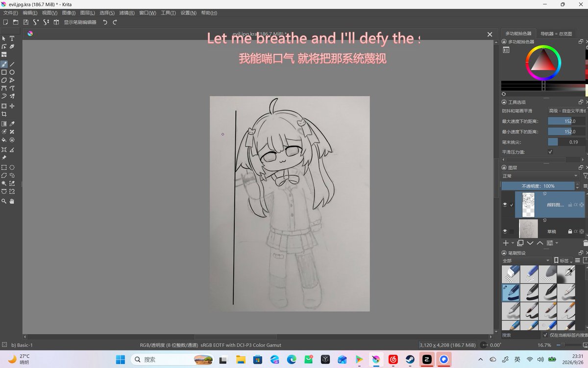The width and height of the screenshot is (588, 368).
Task: Toggle alpha inheritance on the 草稿 layer
Action: (x=576, y=231)
